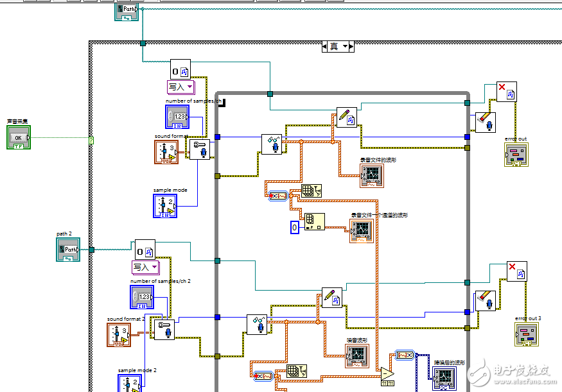
Task: Click the 'number of samples/ch' label
Action: (193, 101)
